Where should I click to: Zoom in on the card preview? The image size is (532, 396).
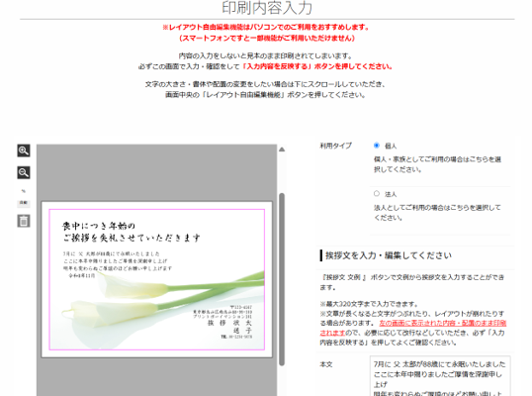pos(24,150)
